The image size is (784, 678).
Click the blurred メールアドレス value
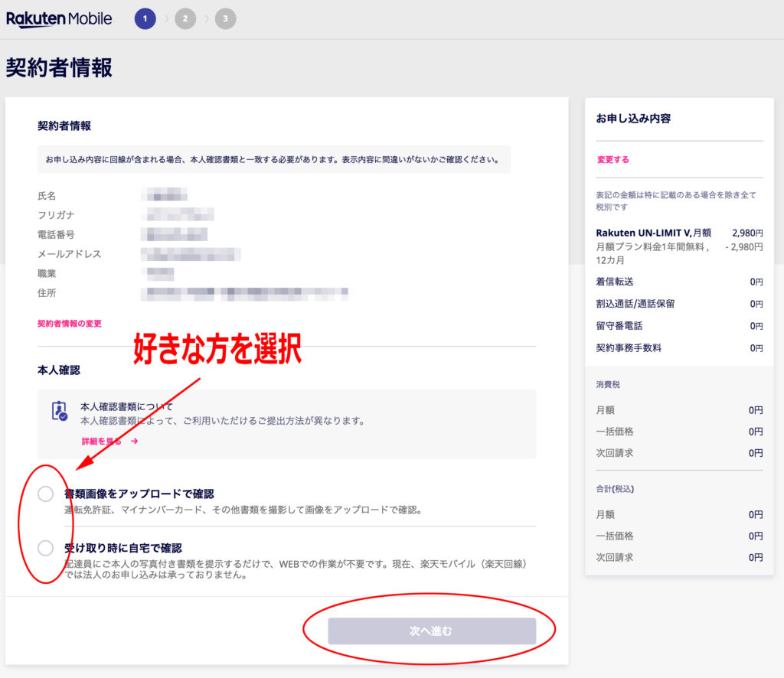[x=191, y=253]
